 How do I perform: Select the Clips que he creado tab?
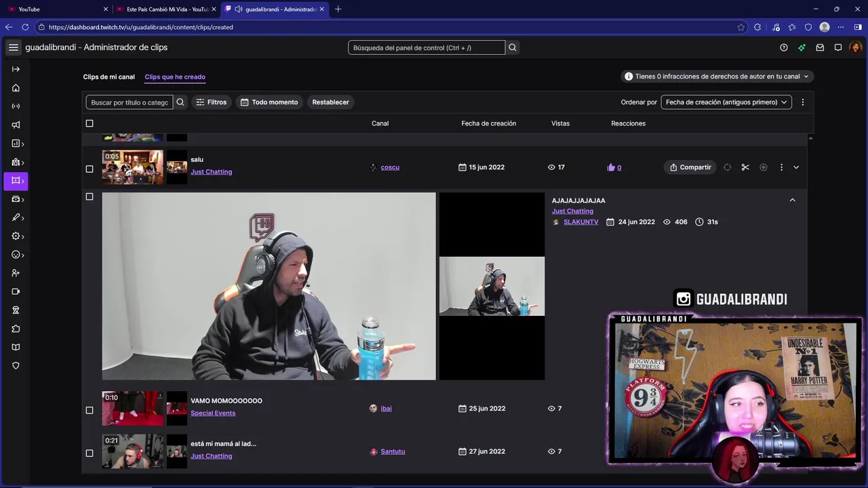click(x=175, y=77)
